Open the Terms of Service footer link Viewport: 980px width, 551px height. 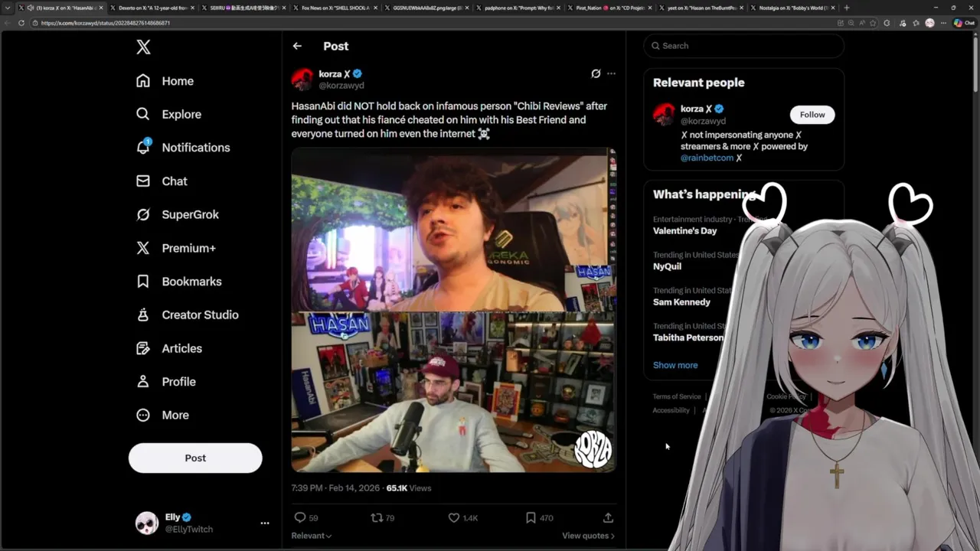tap(677, 396)
